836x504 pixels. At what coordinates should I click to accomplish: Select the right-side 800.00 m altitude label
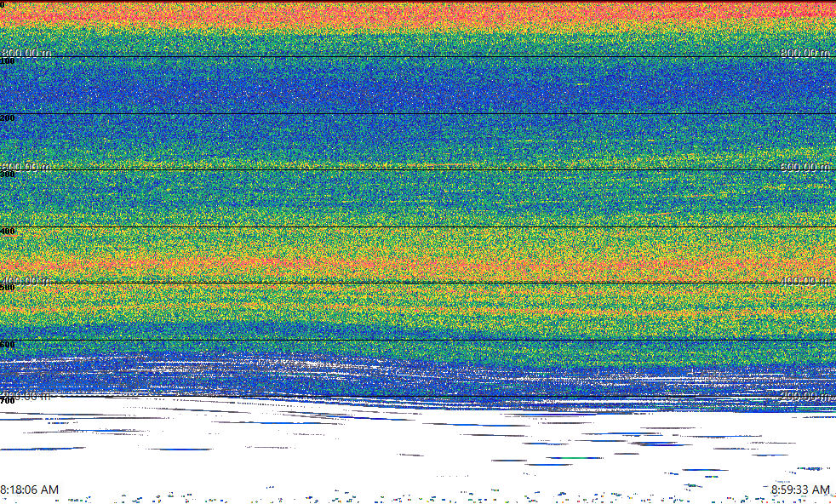(x=805, y=53)
